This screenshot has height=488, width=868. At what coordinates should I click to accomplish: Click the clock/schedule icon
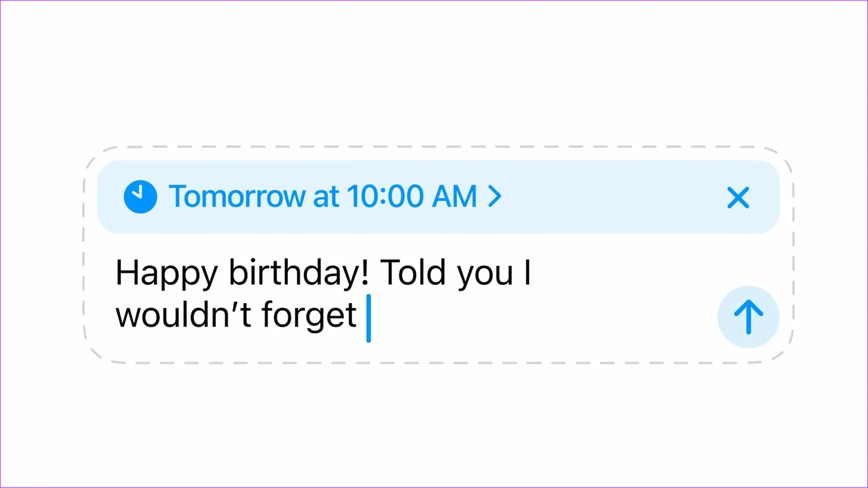point(140,196)
